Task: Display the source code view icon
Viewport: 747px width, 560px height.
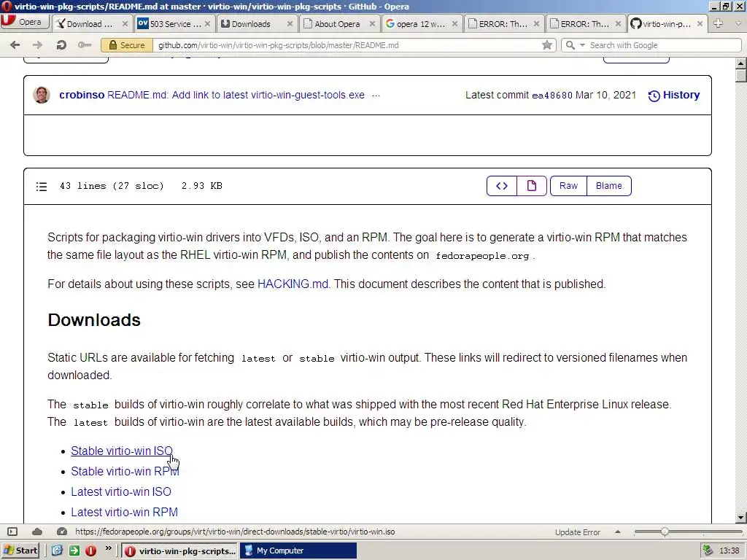Action: point(502,186)
